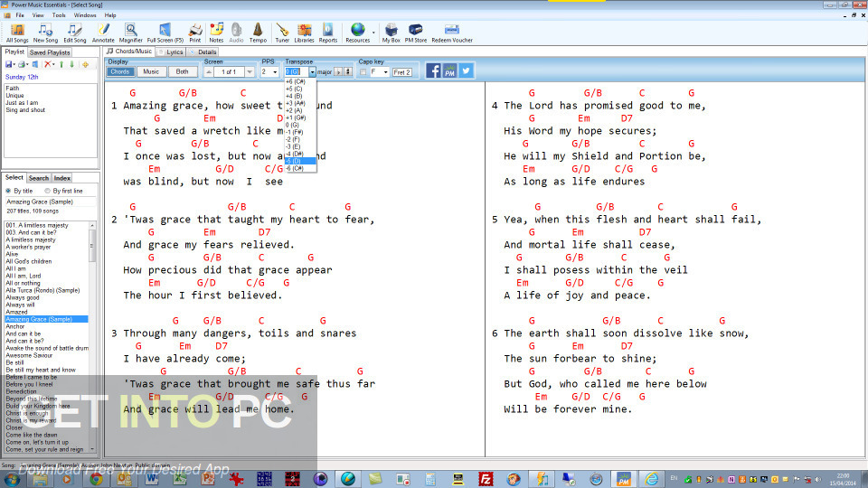Choose -5 (D) in Transpose list

[300, 161]
